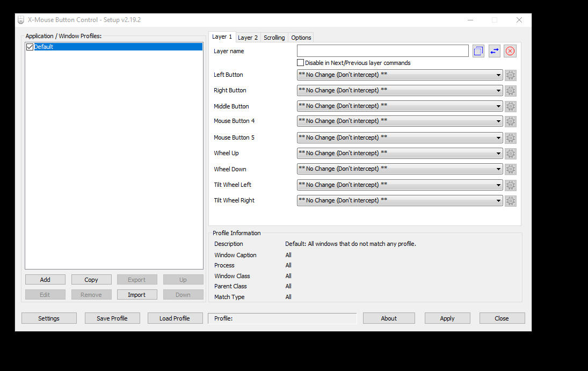588x371 pixels.
Task: Click Save Profile
Action: [x=112, y=318]
